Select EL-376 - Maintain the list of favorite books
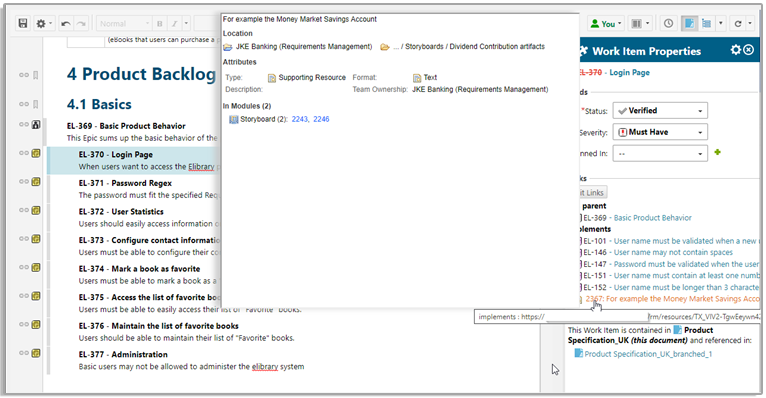The image size is (766, 398). point(159,326)
